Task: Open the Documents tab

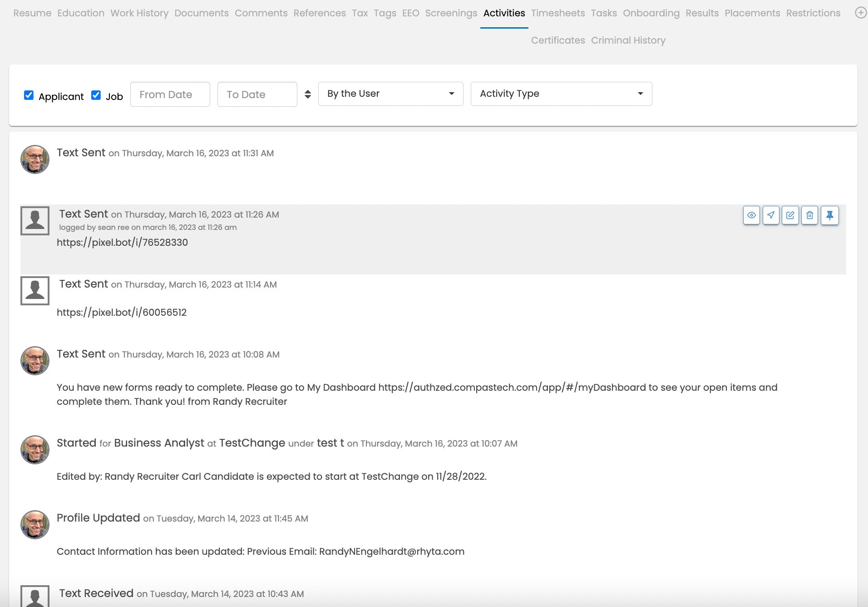Action: pos(202,13)
